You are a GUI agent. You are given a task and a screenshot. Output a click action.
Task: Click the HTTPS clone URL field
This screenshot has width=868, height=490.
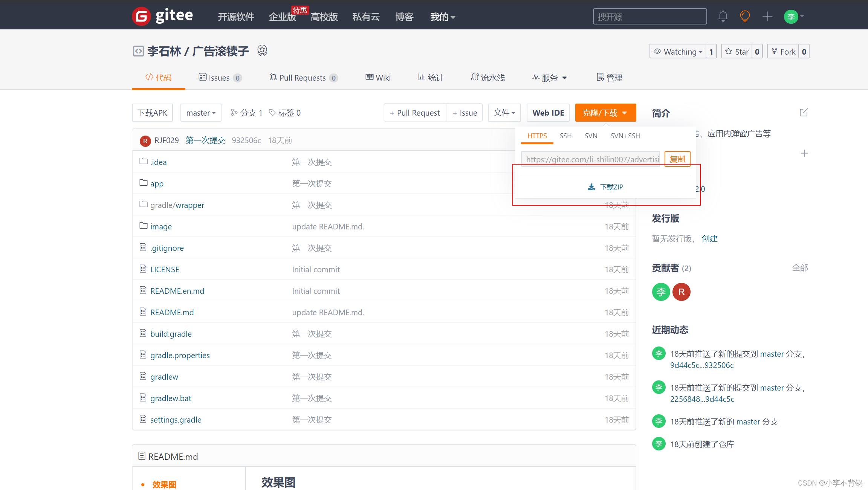point(590,159)
